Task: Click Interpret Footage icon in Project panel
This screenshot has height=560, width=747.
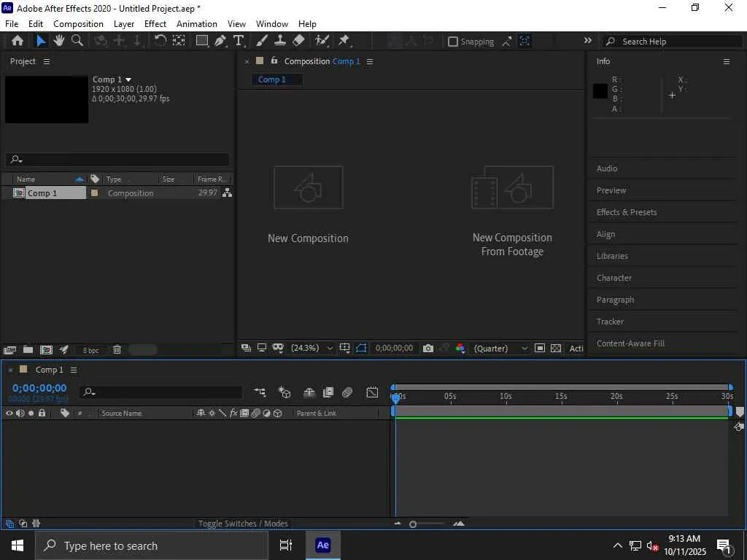Action: pyautogui.click(x=9, y=350)
